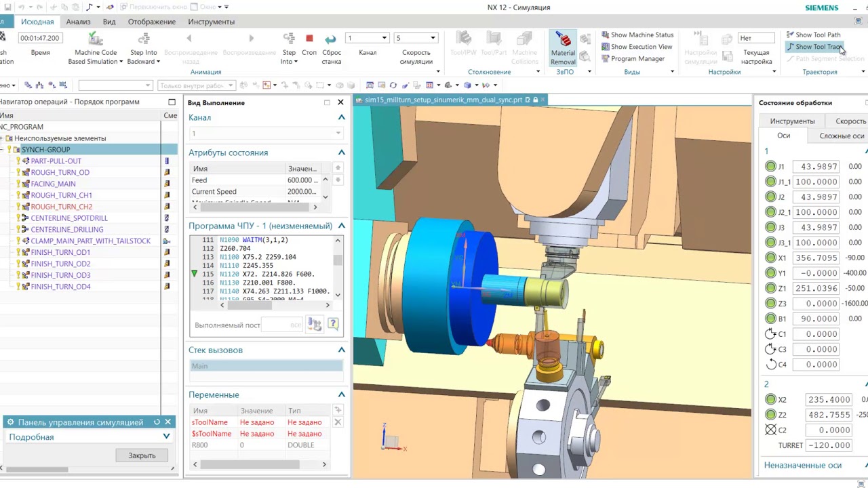The width and height of the screenshot is (868, 488).
Task: Click the Текущая настройка field showing Нет
Action: 756,38
